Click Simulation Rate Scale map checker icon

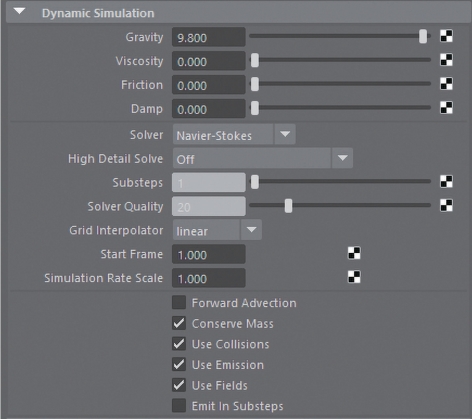354,277
